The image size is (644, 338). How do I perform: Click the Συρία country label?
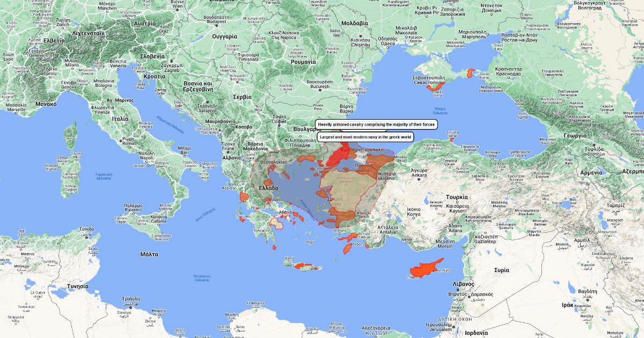point(502,270)
